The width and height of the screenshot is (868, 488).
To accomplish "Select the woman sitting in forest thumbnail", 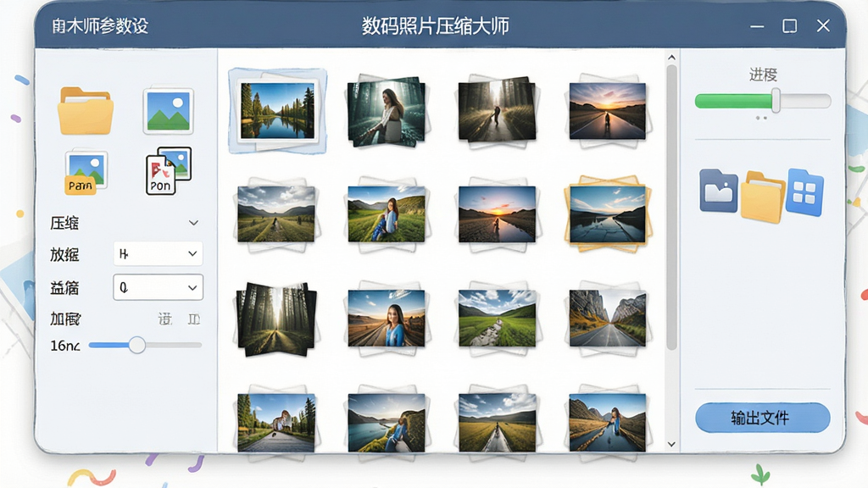I will [387, 111].
